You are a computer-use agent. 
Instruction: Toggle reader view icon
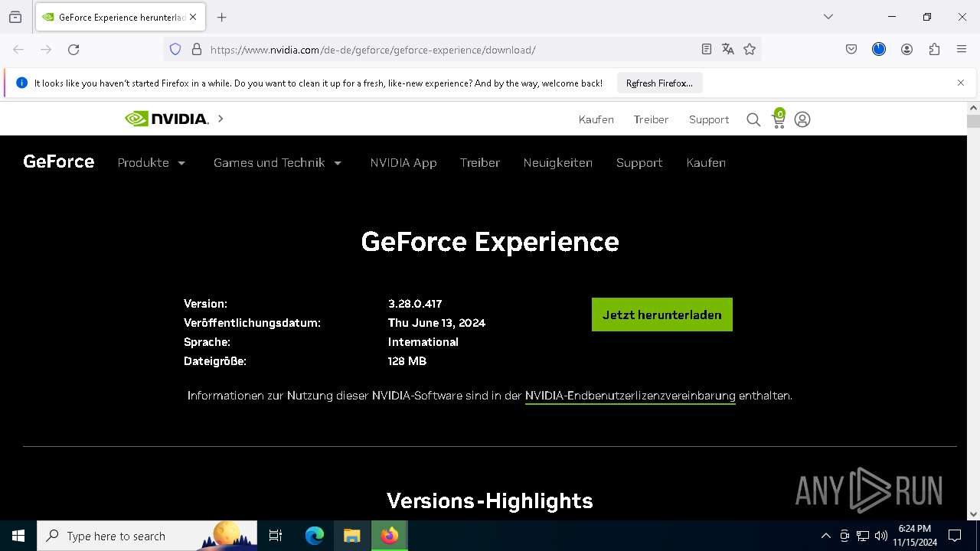pyautogui.click(x=707, y=49)
